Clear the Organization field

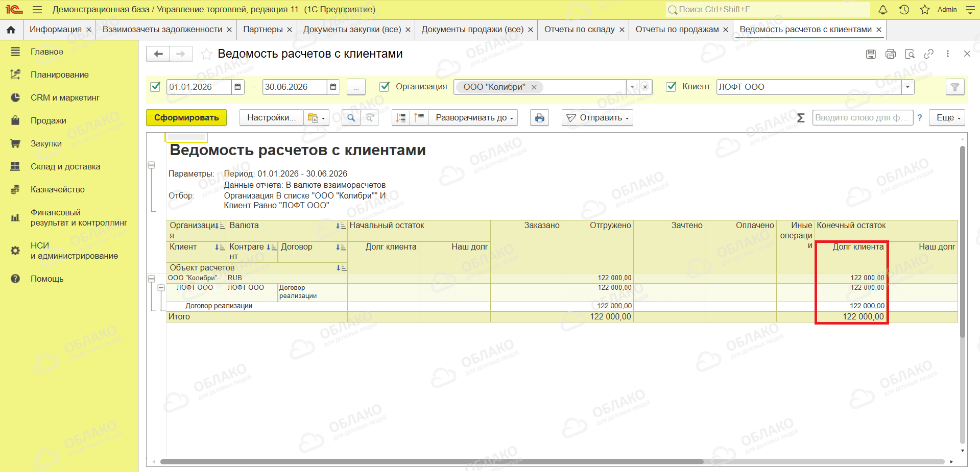645,87
